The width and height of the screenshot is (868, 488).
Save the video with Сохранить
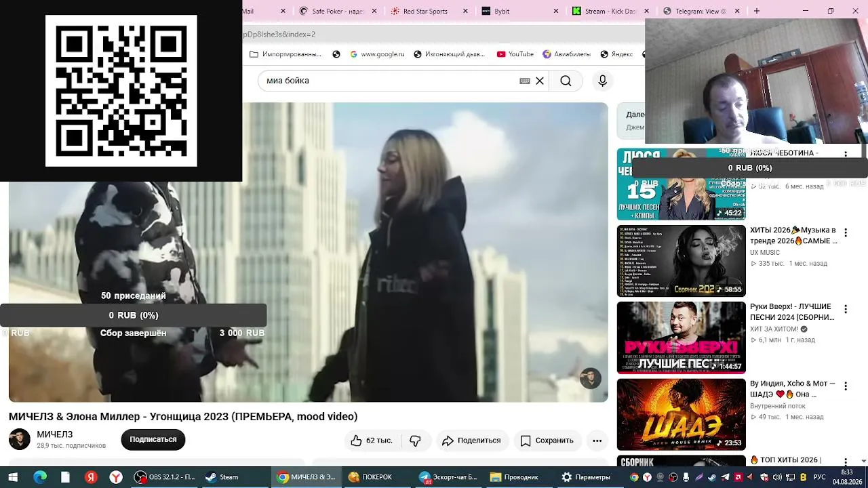point(547,441)
